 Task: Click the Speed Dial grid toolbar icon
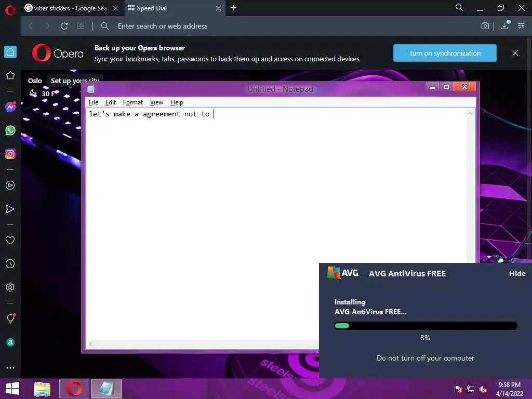(81, 26)
